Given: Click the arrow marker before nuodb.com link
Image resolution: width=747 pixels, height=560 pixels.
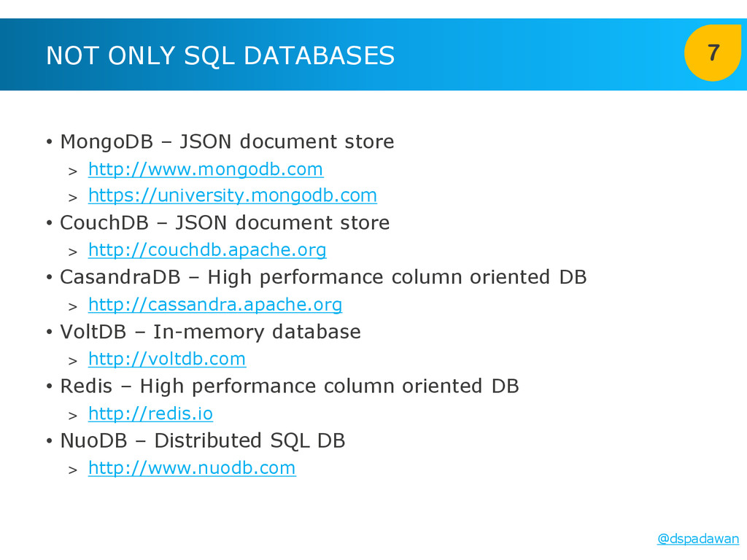Looking at the screenshot, I should click(x=72, y=470).
